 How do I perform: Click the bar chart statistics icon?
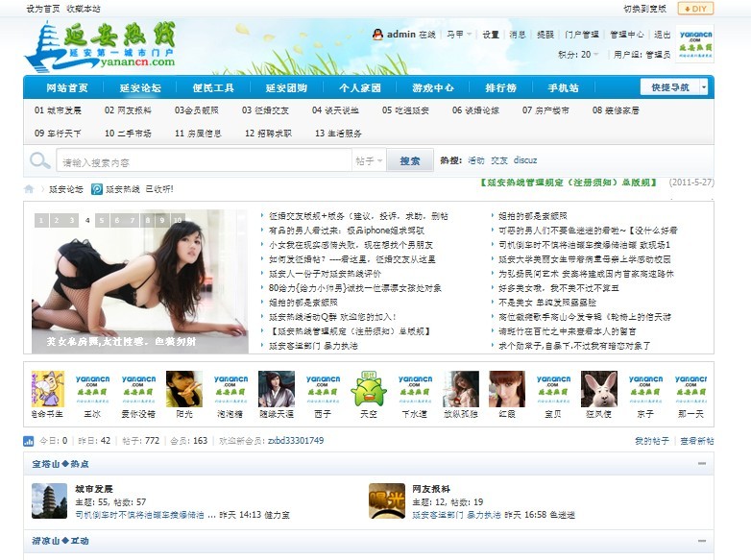point(29,441)
